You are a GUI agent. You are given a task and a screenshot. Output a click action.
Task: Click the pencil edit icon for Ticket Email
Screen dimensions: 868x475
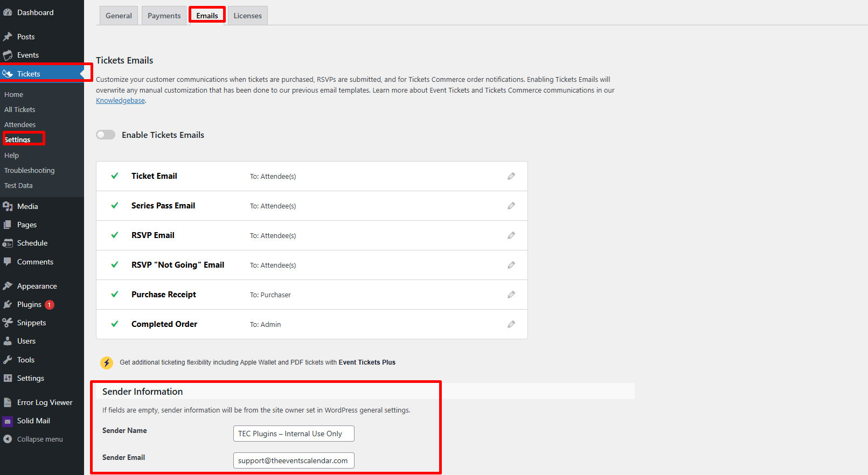511,176
